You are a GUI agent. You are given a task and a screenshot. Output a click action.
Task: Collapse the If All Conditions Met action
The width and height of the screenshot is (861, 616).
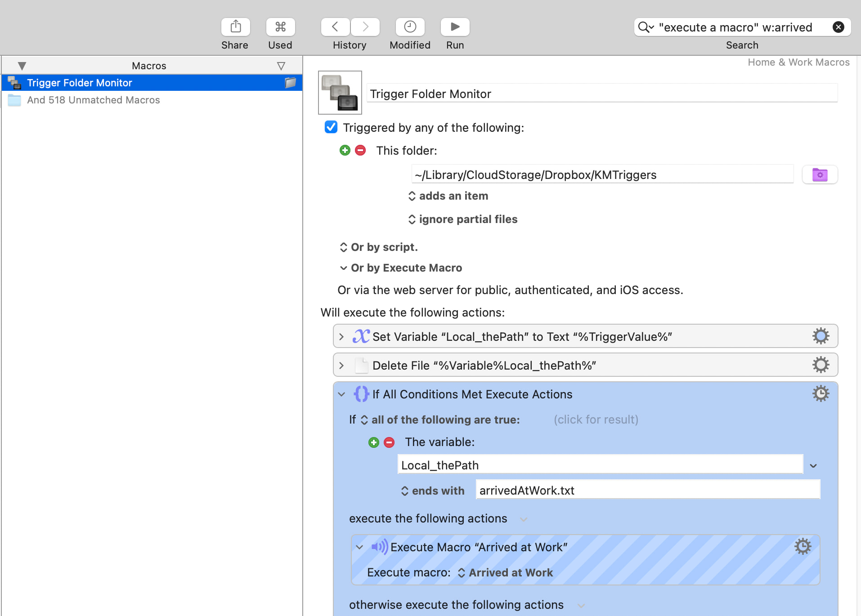click(x=341, y=394)
